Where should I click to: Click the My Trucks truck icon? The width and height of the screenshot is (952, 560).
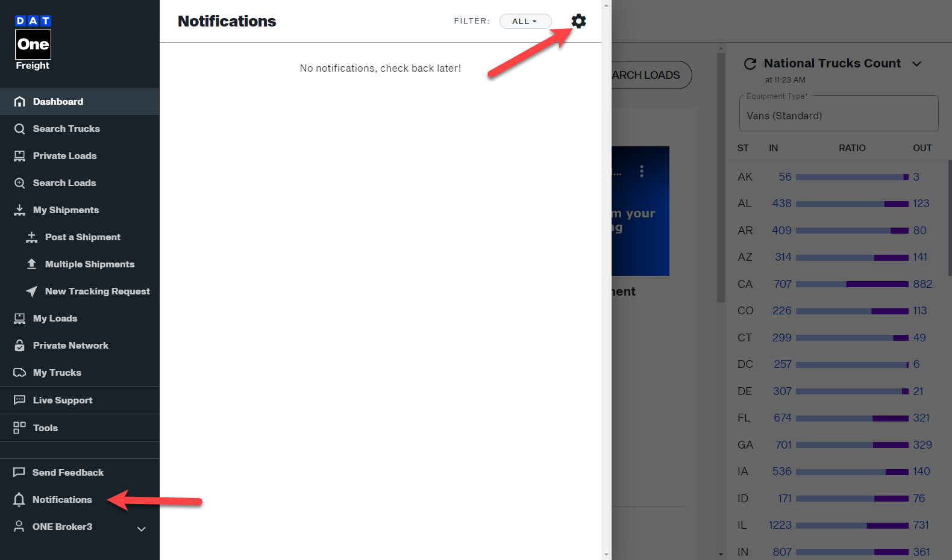pos(19,373)
